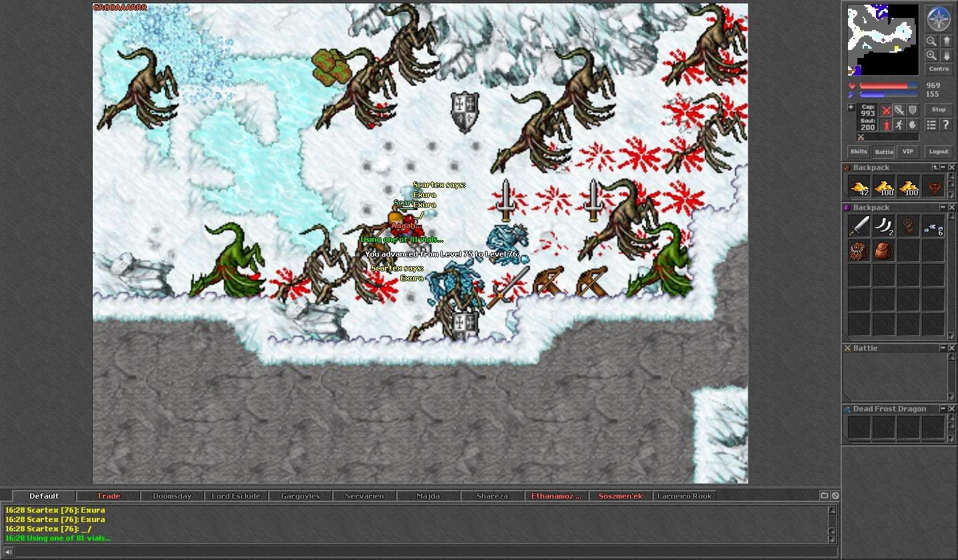
Task: Minimize the first Backpack container
Action: 943,167
